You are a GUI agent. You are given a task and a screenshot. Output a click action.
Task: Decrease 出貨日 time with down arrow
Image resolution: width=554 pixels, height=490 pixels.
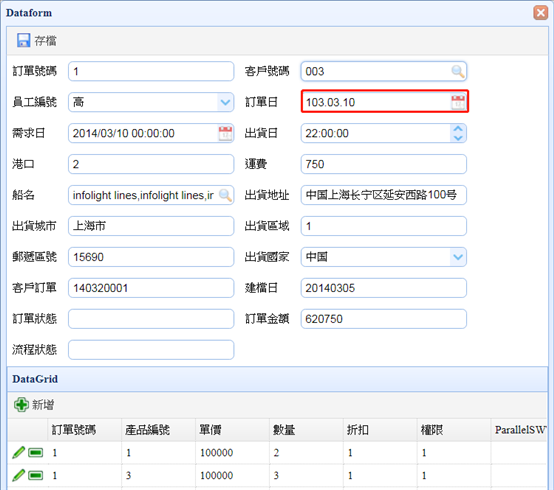click(458, 138)
